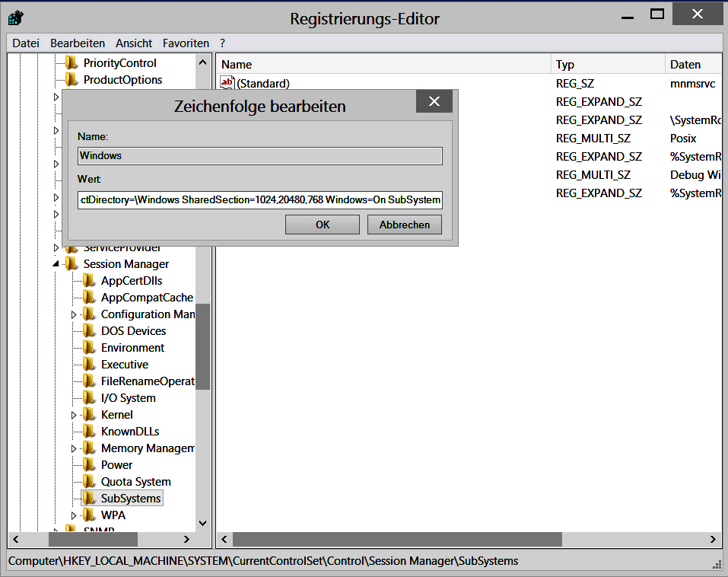Click the I/O System folder icon
This screenshot has width=728, height=577.
(89, 397)
